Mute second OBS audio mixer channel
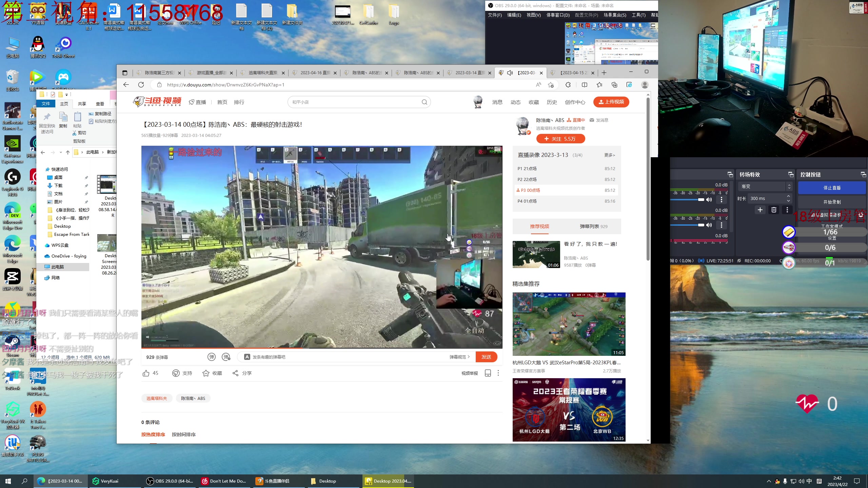Viewport: 868px width, 488px height. pos(709,225)
